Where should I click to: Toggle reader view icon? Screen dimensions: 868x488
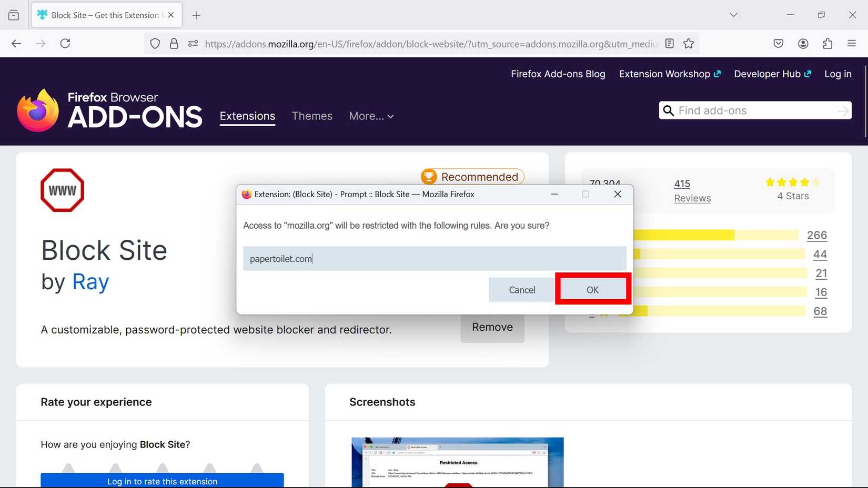669,44
